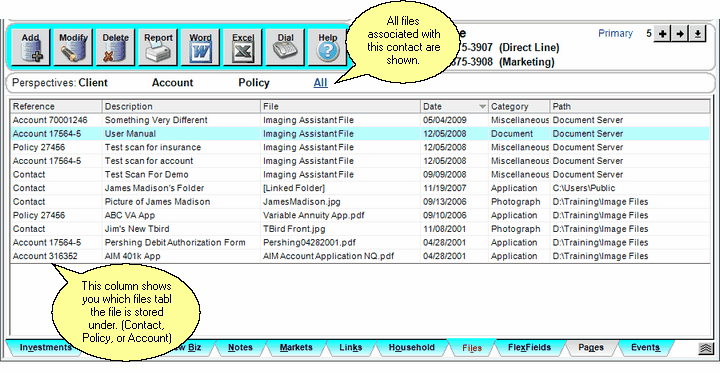Click the Dial phone button
This screenshot has height=373, width=720.
(285, 47)
